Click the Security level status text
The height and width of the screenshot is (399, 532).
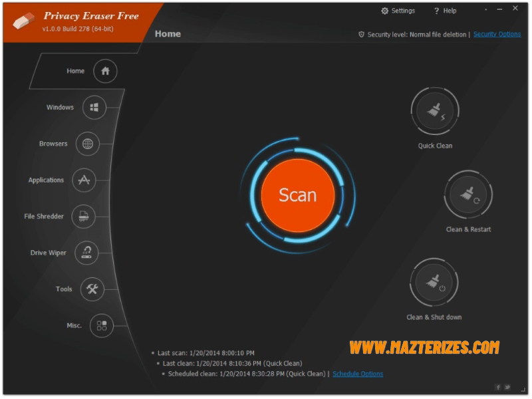tap(417, 35)
